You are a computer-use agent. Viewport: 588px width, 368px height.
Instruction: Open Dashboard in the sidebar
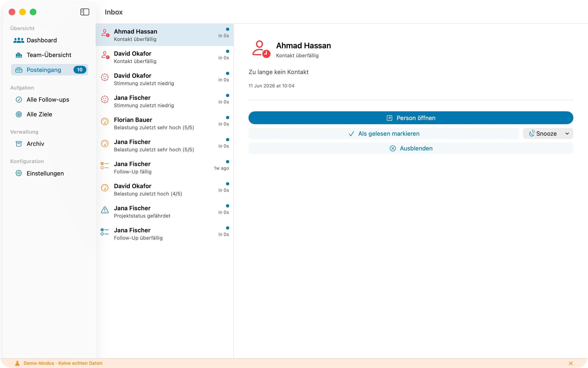click(50, 40)
